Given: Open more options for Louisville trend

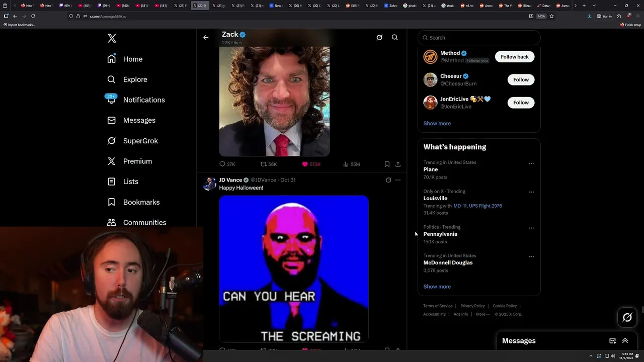Looking at the screenshot, I should 531,192.
